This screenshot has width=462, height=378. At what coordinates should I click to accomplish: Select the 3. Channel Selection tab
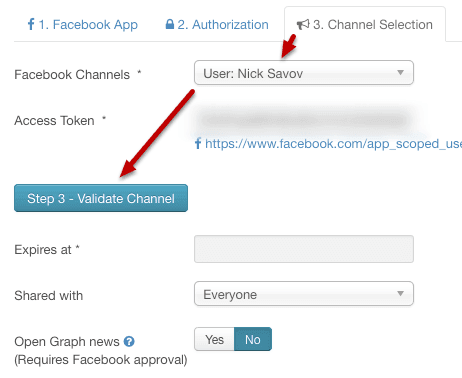point(365,24)
